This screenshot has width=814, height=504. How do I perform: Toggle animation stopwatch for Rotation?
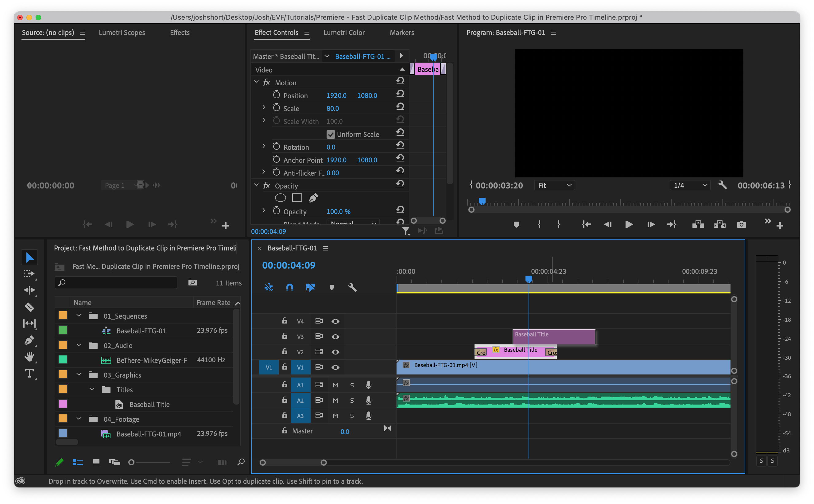(x=276, y=146)
